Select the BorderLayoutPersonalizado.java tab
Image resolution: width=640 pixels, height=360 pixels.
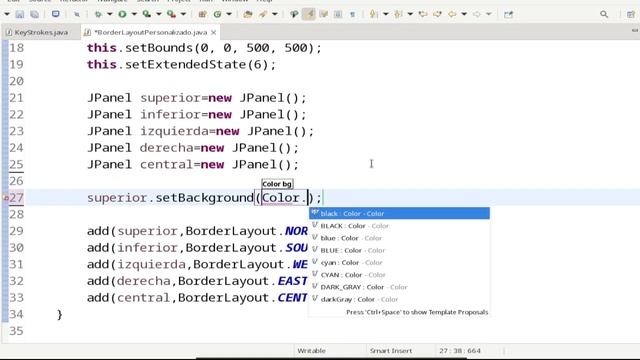tap(151, 32)
